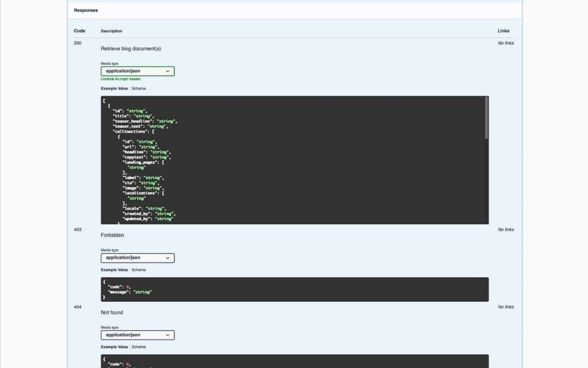Open the media type dropdown under the 200 response

point(137,71)
